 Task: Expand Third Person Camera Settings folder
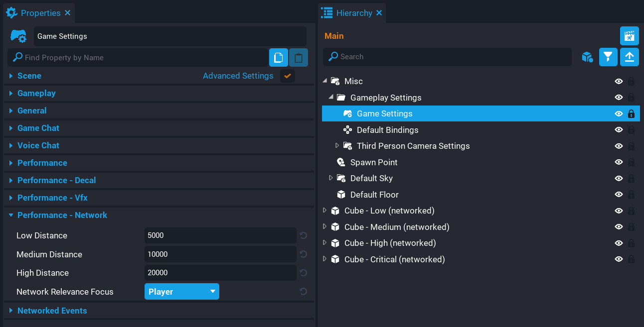tap(337, 146)
